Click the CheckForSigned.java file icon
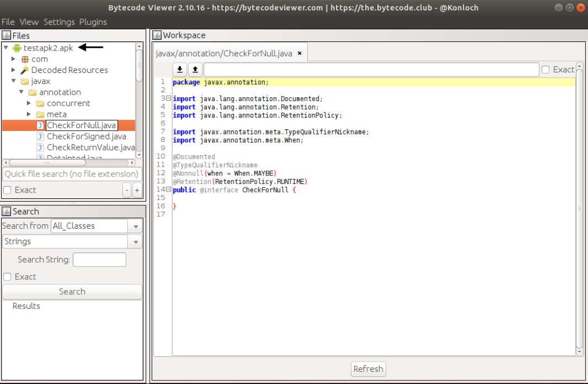The width and height of the screenshot is (588, 384). click(40, 136)
